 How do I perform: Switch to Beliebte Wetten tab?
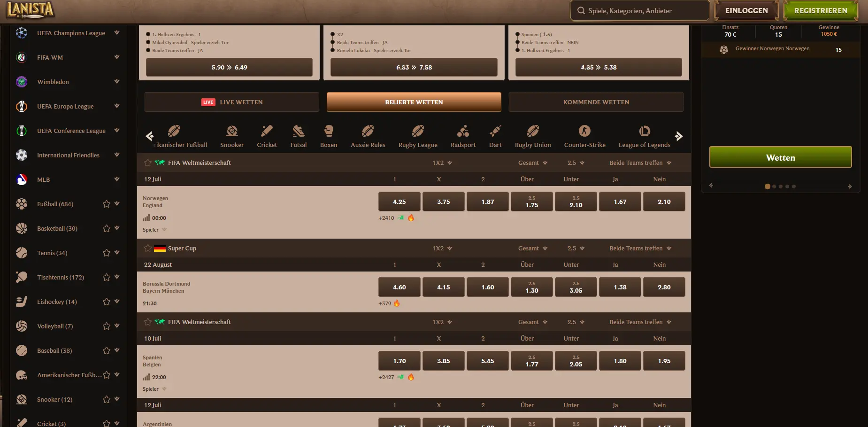[x=414, y=102]
